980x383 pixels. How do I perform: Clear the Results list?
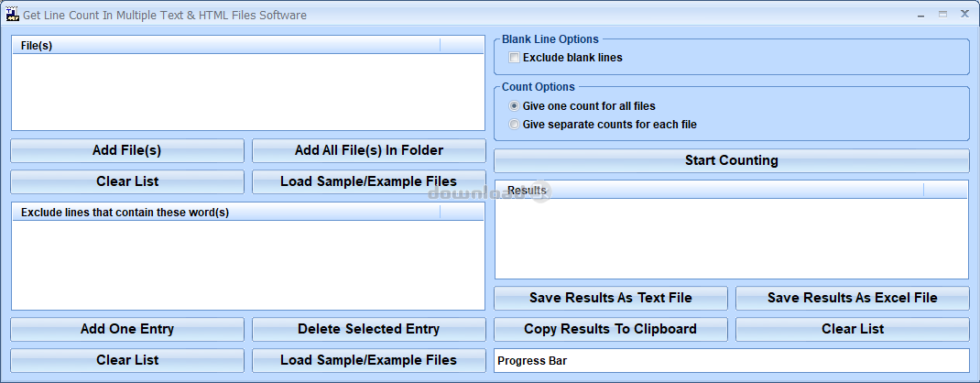tap(853, 329)
